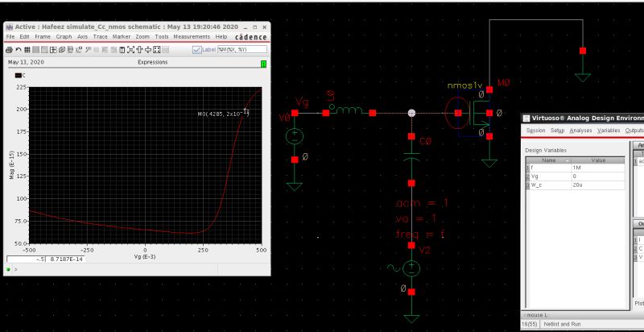This screenshot has width=644, height=332.
Task: Open the Help menu in waveform window
Action: pyautogui.click(x=221, y=36)
